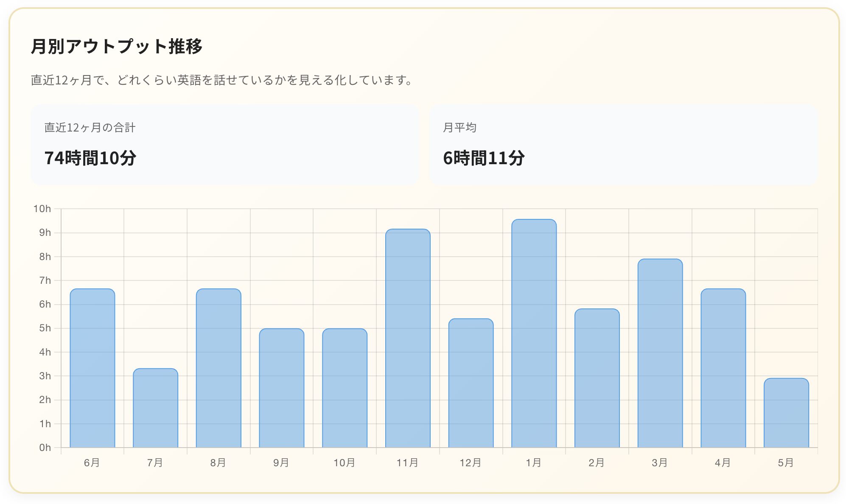
Task: Click the 月平均 label
Action: (x=460, y=127)
